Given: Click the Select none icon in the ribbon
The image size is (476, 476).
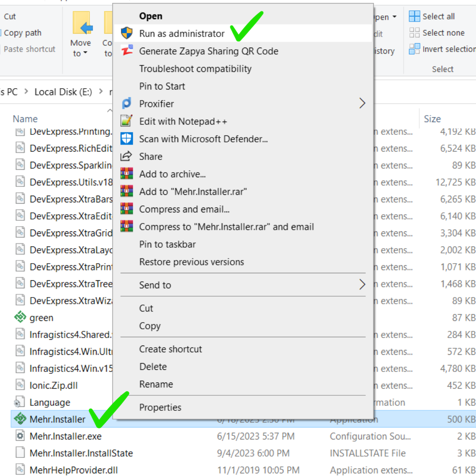Looking at the screenshot, I should point(414,33).
